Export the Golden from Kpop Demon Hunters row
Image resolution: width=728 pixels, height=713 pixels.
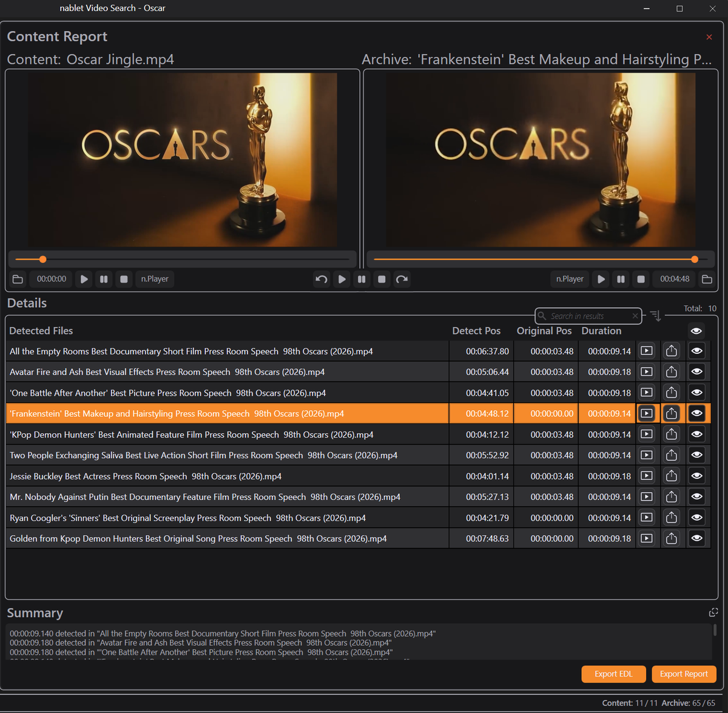point(672,538)
